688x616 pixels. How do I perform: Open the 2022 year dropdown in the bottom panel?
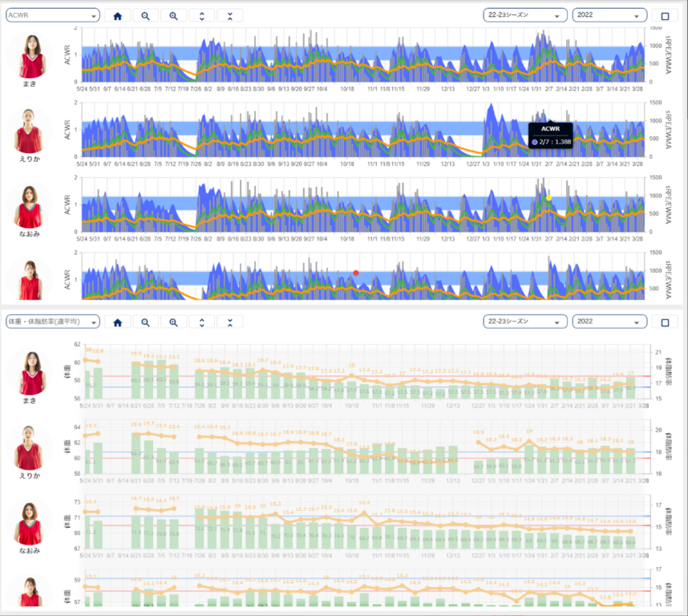609,322
